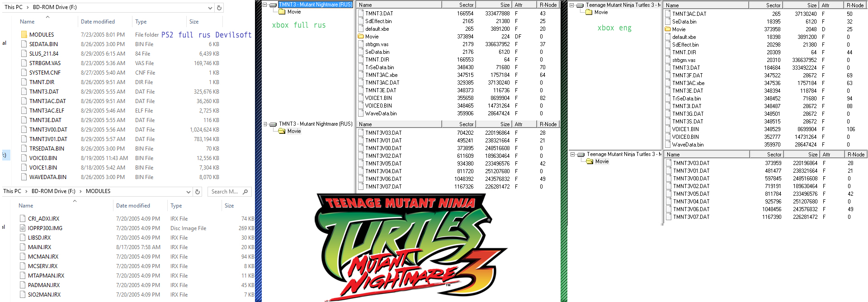Click the TMNT3AC.ELF file icon
Viewport: 868px width, 302px height.
pyautogui.click(x=24, y=111)
